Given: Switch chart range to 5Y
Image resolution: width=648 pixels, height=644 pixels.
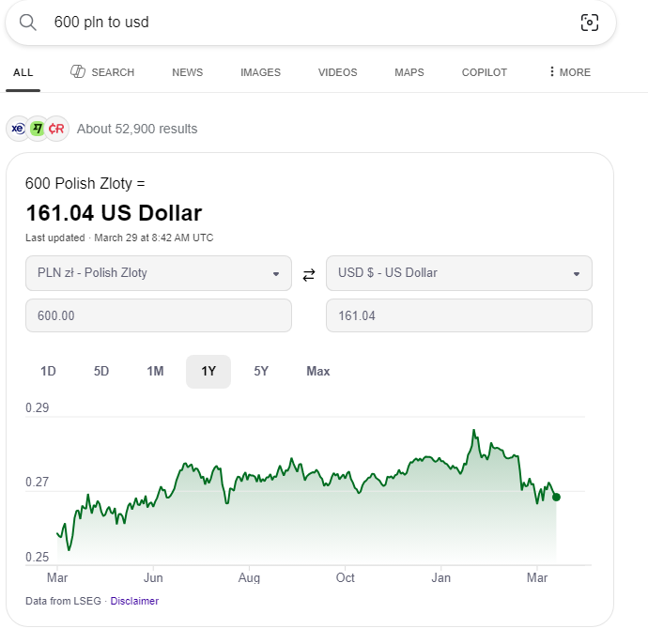Looking at the screenshot, I should coord(261,372).
